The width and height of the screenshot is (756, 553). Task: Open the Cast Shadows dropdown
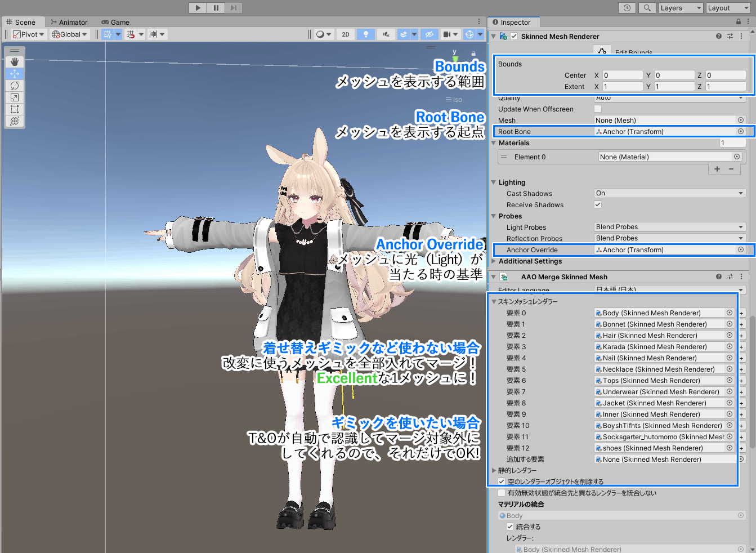(x=670, y=193)
